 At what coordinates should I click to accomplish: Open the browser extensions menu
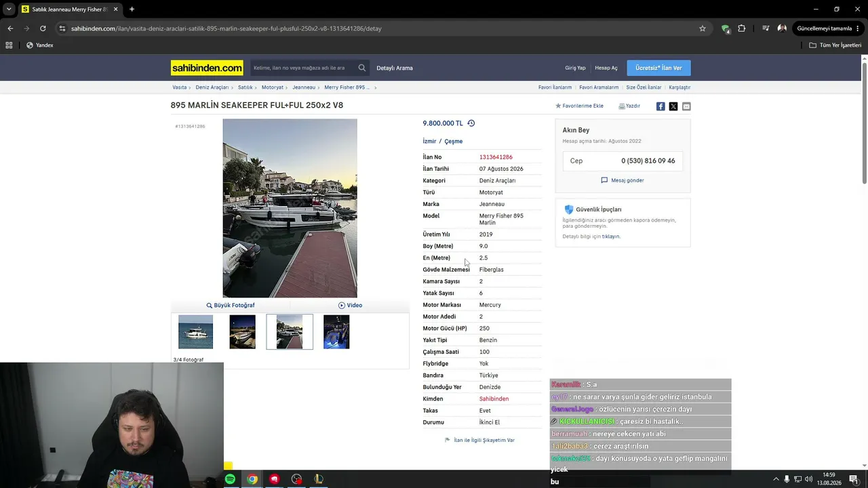(x=741, y=28)
